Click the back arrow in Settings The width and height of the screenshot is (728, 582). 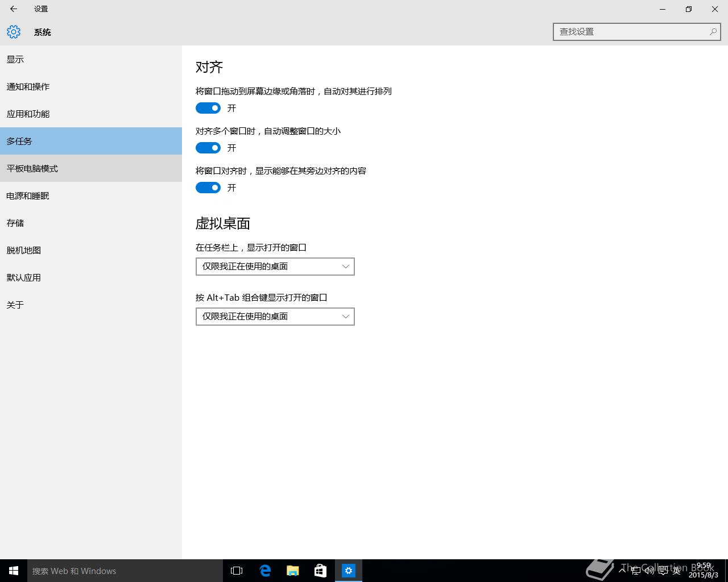(x=14, y=9)
